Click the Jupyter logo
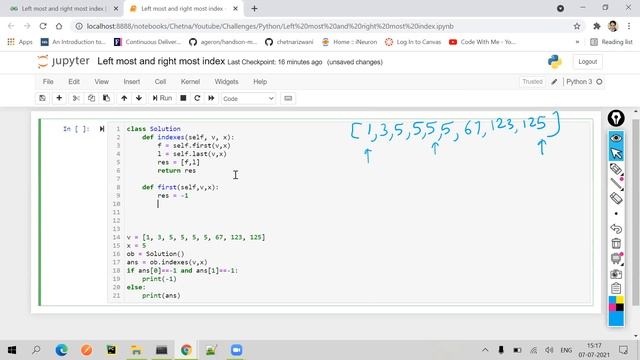640x360 pixels. 63,61
